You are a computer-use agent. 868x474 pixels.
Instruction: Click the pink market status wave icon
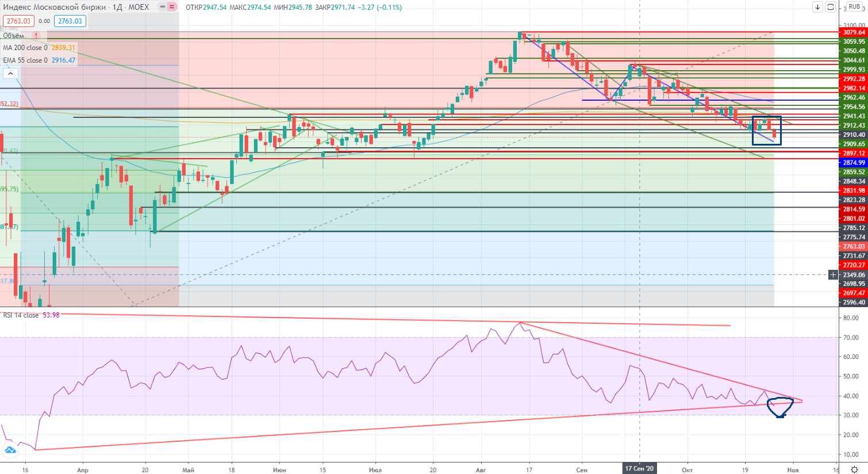(172, 7)
